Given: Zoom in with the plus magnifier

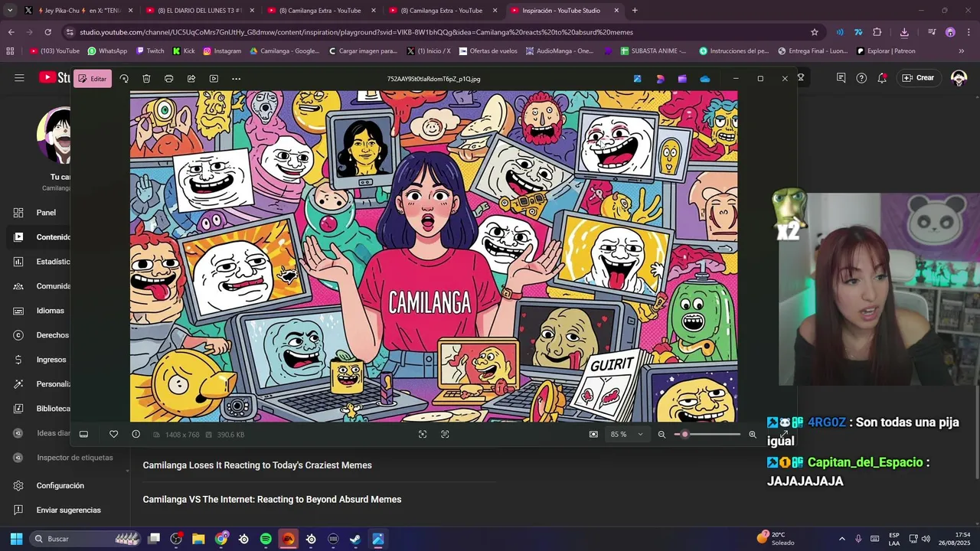Looking at the screenshot, I should pyautogui.click(x=753, y=434).
